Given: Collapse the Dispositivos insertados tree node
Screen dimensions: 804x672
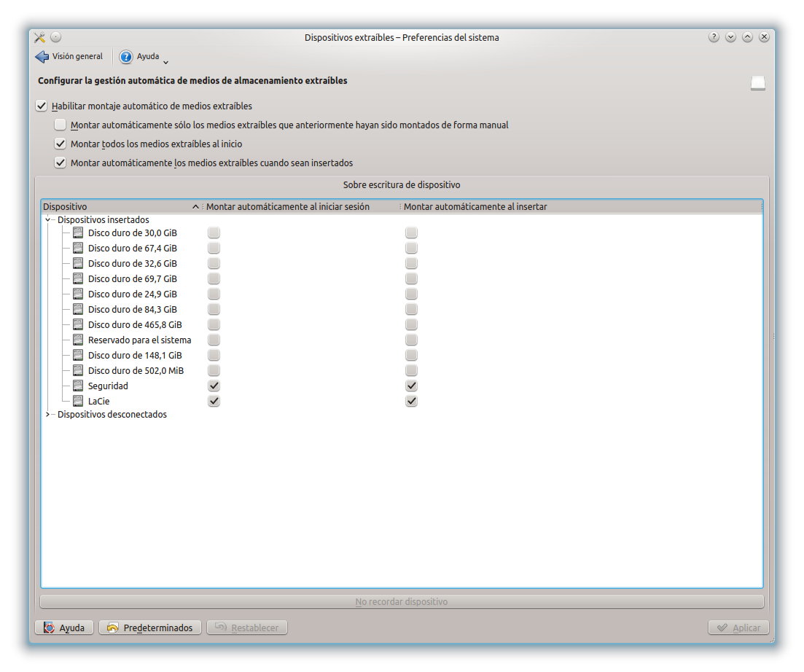Looking at the screenshot, I should 47,220.
